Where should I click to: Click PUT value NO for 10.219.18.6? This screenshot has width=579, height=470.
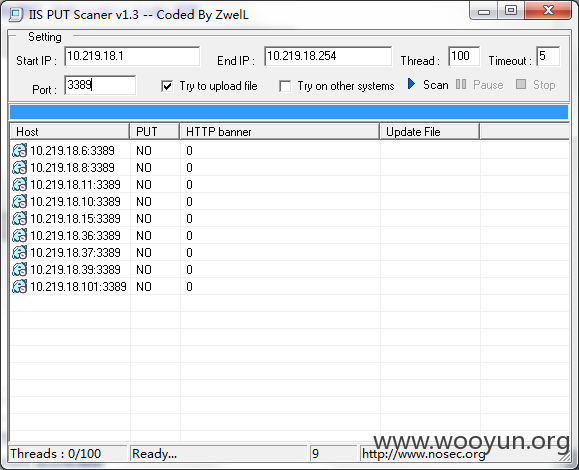[x=144, y=151]
